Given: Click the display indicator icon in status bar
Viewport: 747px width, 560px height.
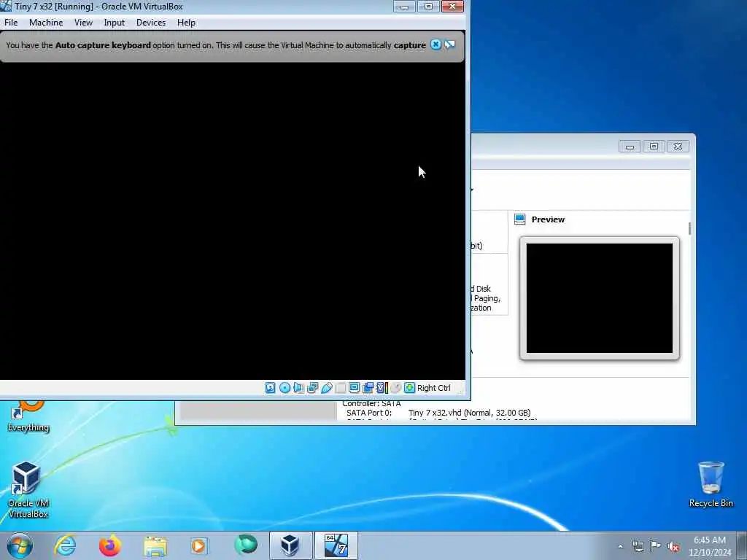Looking at the screenshot, I should pyautogui.click(x=354, y=388).
